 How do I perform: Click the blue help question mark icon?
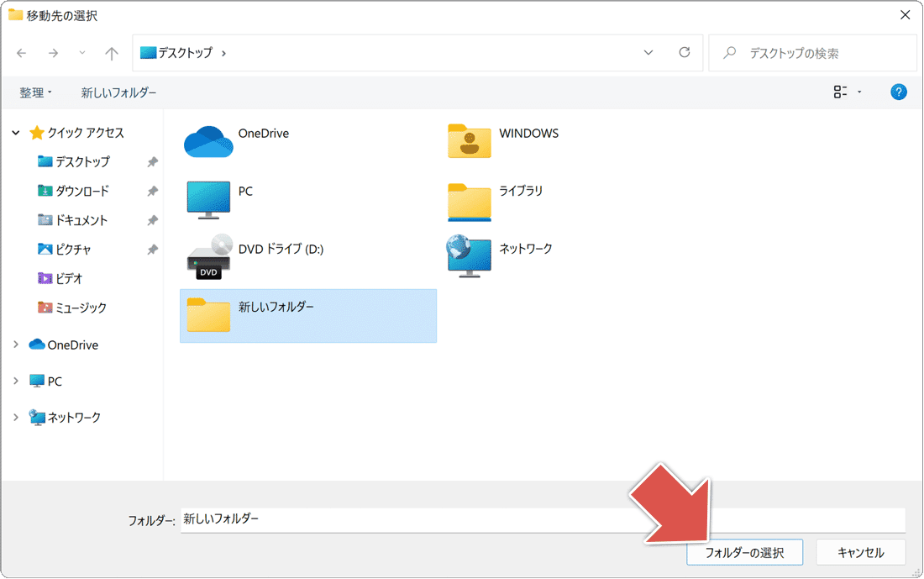pos(899,92)
